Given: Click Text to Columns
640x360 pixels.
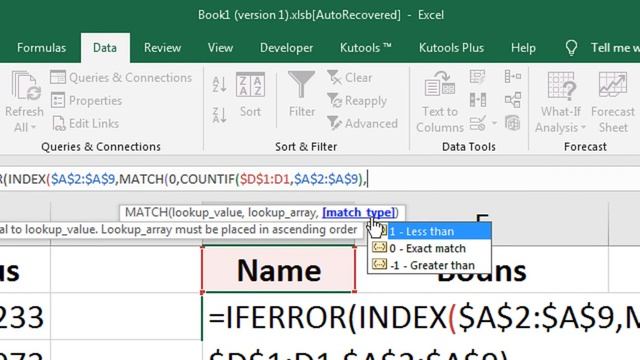Looking at the screenshot, I should tap(440, 102).
